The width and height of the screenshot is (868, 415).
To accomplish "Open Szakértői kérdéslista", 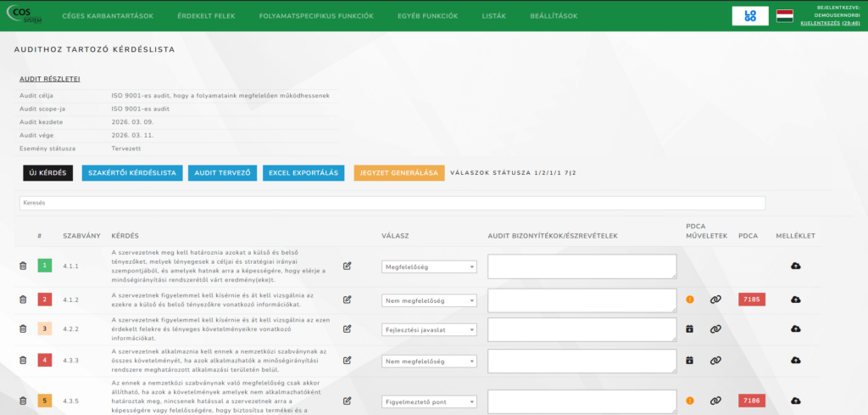I will [x=132, y=173].
